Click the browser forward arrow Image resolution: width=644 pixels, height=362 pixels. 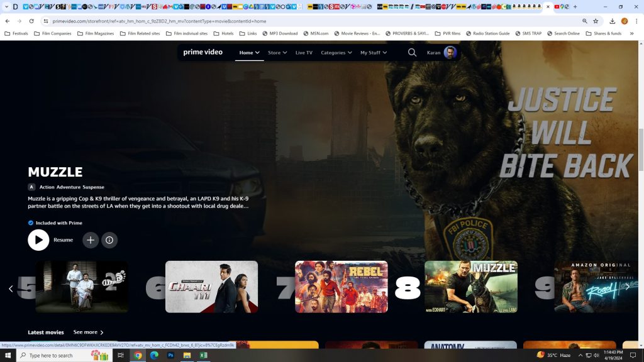[x=19, y=21]
